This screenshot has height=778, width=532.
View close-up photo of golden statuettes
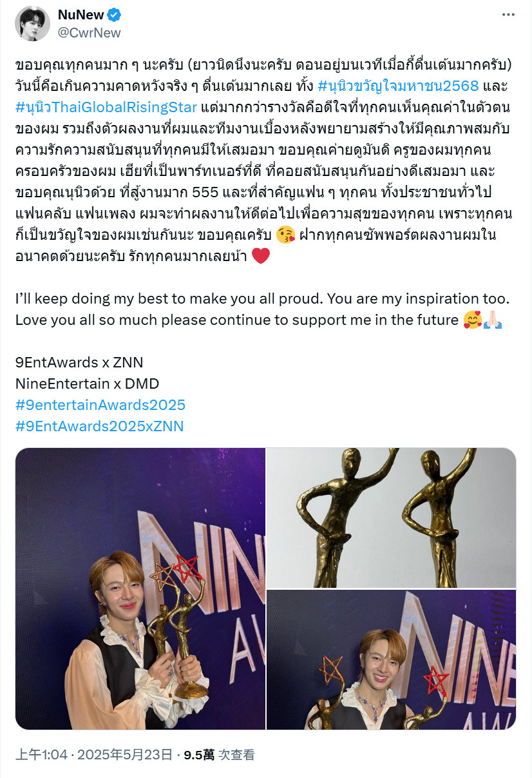tap(392, 518)
